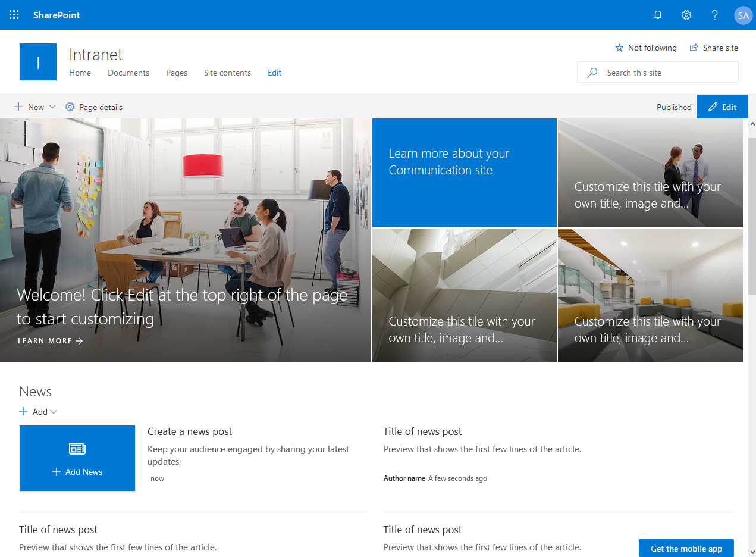The height and width of the screenshot is (557, 756).
Task: Click Get the mobile app
Action: 686,548
